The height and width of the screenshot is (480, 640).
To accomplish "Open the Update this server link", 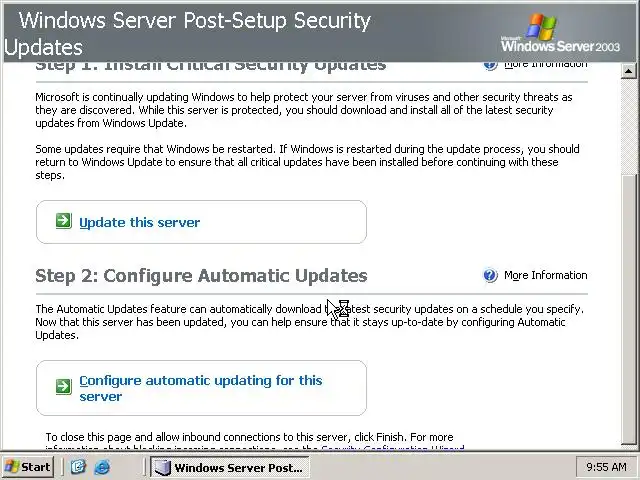I will click(x=139, y=222).
